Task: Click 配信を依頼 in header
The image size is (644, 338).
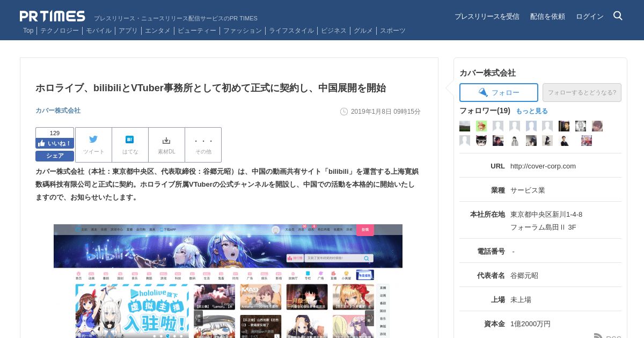Action: point(547,17)
